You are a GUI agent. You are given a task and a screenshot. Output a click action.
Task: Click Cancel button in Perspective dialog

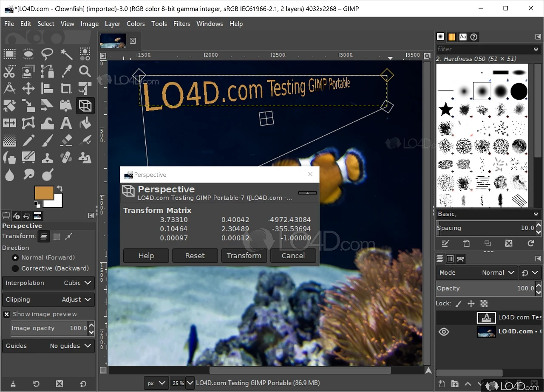point(293,256)
